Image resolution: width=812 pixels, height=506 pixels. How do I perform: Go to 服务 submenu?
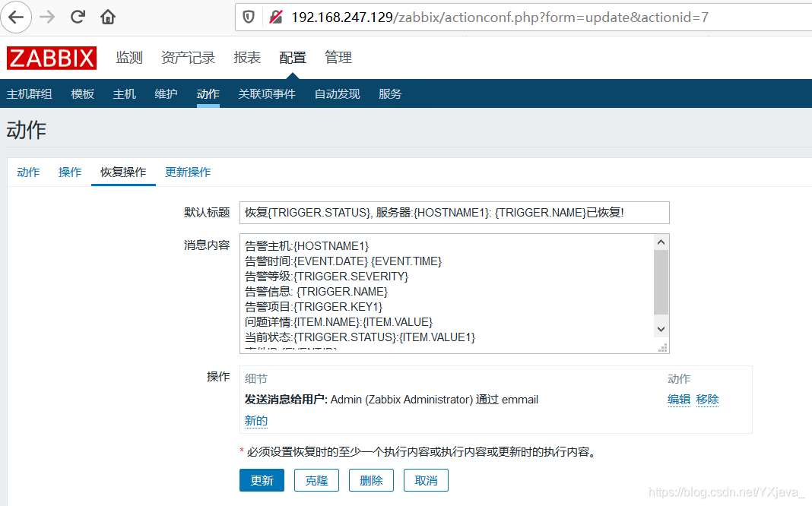click(390, 93)
